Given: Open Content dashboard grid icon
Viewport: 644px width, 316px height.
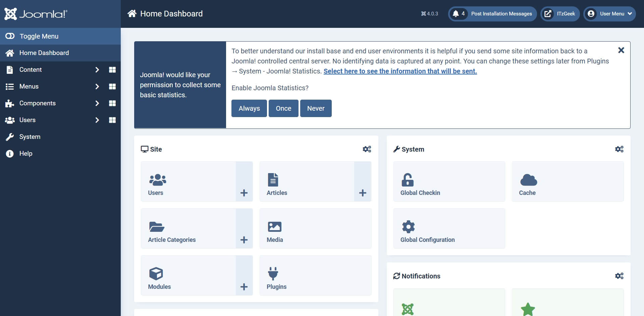Looking at the screenshot, I should pyautogui.click(x=112, y=70).
